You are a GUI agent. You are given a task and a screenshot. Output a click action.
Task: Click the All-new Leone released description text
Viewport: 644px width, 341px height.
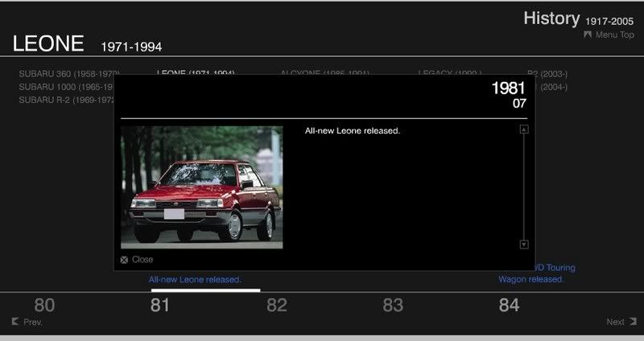(x=353, y=131)
